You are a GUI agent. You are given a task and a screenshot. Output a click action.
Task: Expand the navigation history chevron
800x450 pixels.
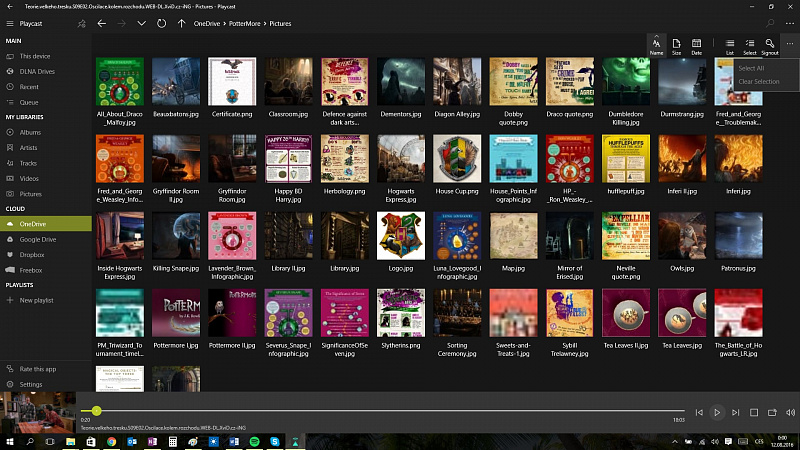[141, 23]
